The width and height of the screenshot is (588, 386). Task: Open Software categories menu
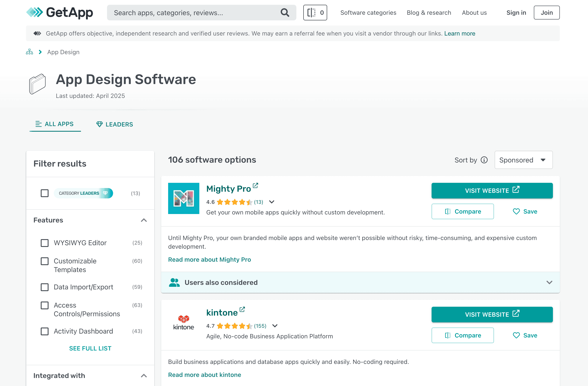tap(368, 13)
